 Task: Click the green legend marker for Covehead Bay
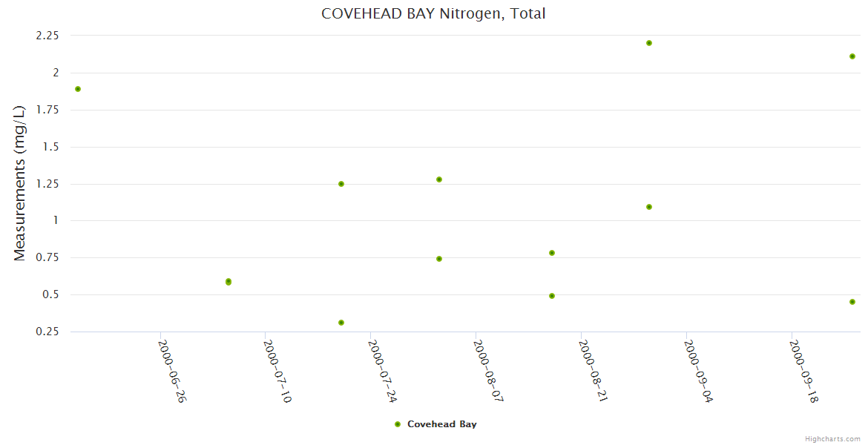[398, 424]
